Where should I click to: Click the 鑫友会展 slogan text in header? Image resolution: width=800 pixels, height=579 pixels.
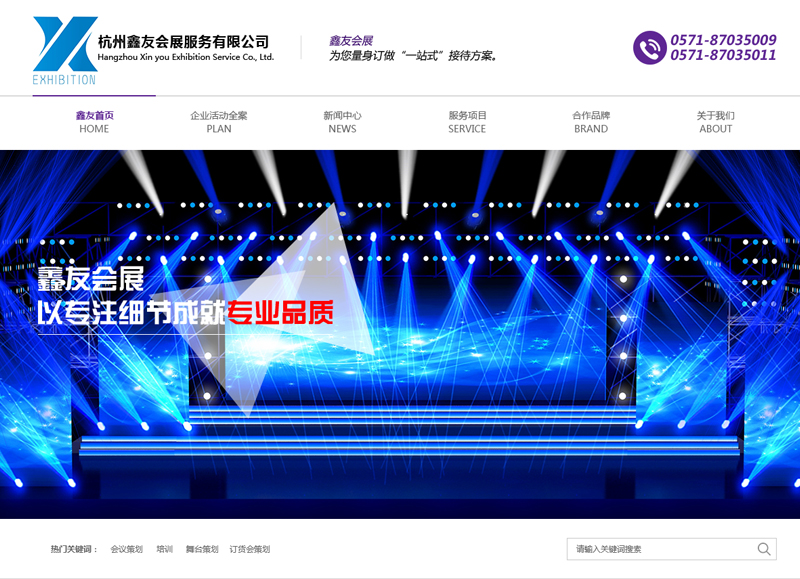tap(350, 41)
